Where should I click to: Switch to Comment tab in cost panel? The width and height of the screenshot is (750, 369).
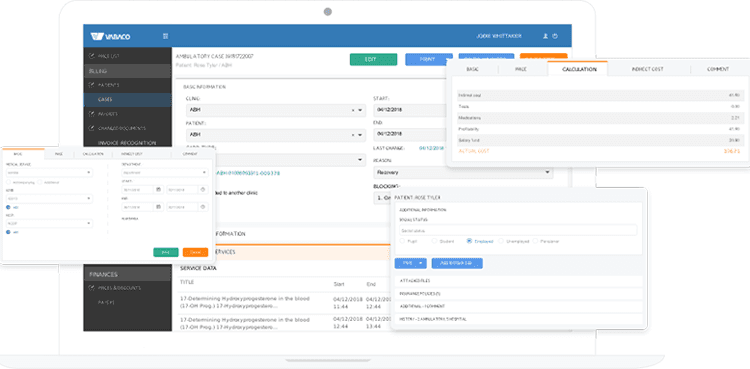click(x=717, y=69)
